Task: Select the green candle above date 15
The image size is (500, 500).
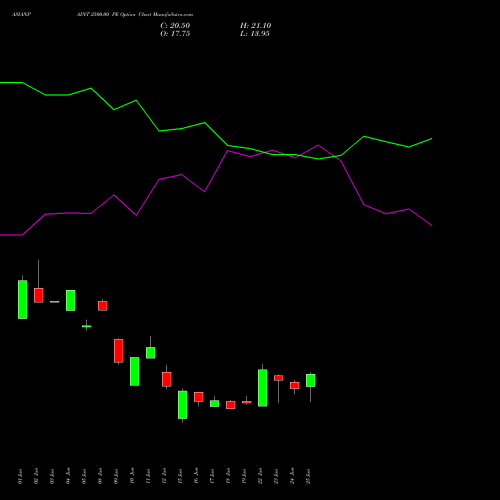Action: pyautogui.click(x=183, y=405)
